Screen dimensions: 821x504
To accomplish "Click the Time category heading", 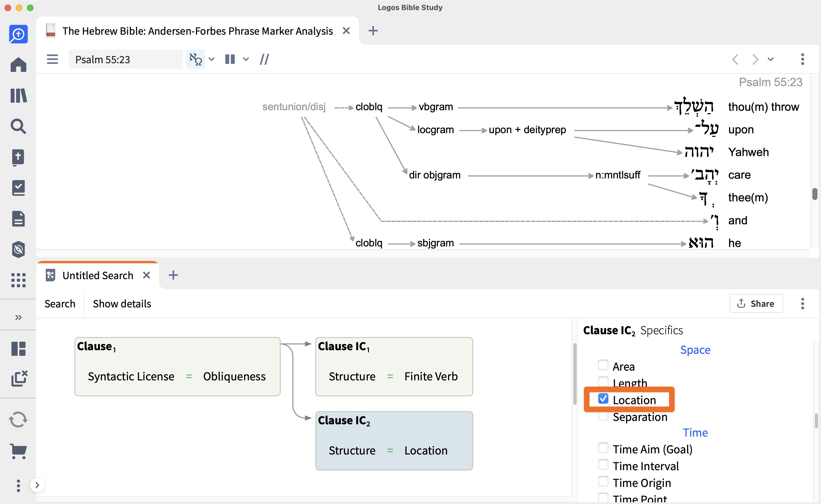I will coord(695,432).
